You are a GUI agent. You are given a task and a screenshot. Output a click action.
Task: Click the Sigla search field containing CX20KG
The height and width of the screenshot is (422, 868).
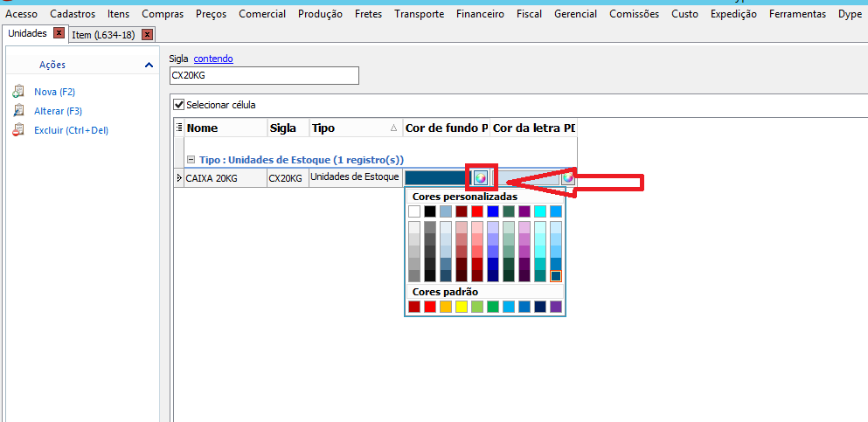264,76
